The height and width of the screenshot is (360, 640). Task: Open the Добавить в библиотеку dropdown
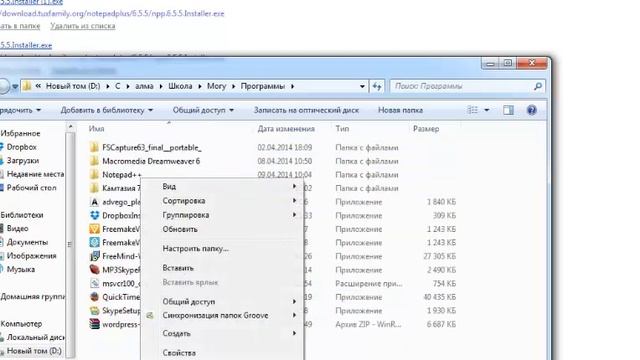[107, 110]
